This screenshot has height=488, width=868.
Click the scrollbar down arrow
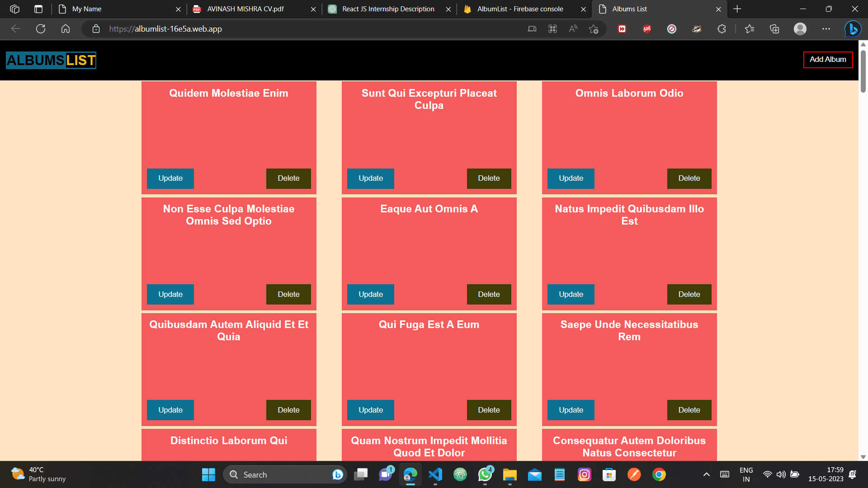863,457
